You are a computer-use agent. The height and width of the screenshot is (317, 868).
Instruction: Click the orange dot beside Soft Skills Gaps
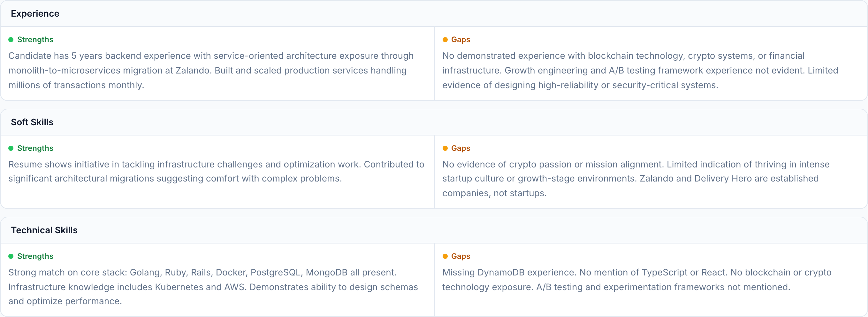[445, 148]
